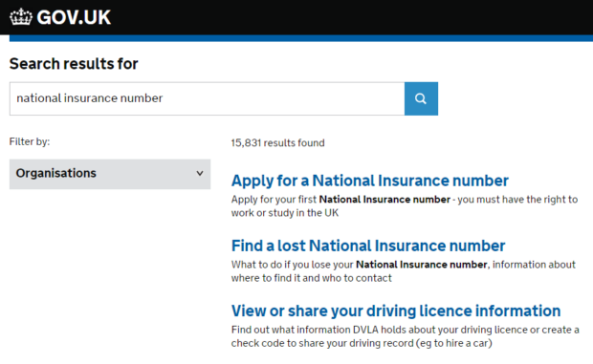The image size is (593, 364).
Task: Click the What to do if you lose description
Action: pyautogui.click(x=404, y=271)
